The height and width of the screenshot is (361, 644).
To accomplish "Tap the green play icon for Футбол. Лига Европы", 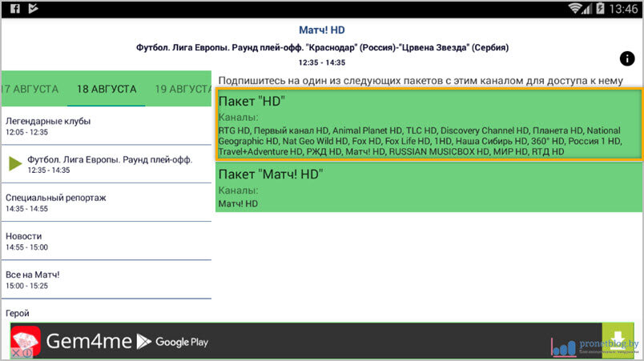I will tap(15, 163).
